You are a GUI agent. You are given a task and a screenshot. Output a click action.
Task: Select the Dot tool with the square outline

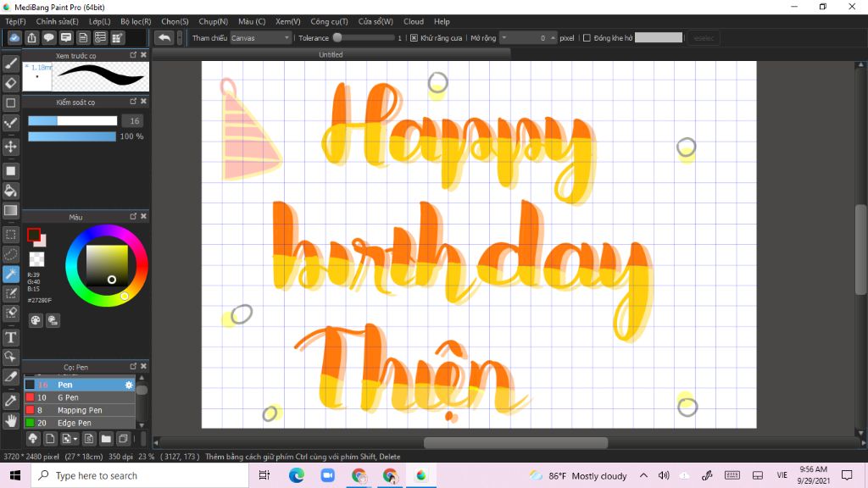(x=10, y=103)
